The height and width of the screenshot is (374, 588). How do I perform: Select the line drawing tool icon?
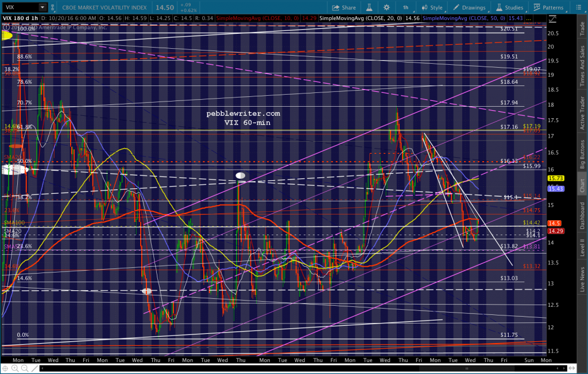[x=34, y=369]
